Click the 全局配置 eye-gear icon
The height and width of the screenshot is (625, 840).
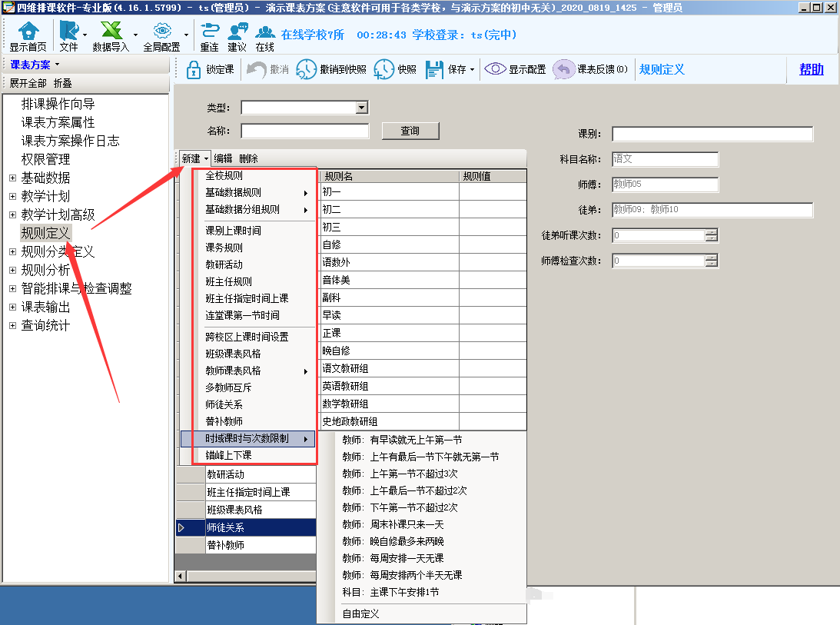pos(161,32)
